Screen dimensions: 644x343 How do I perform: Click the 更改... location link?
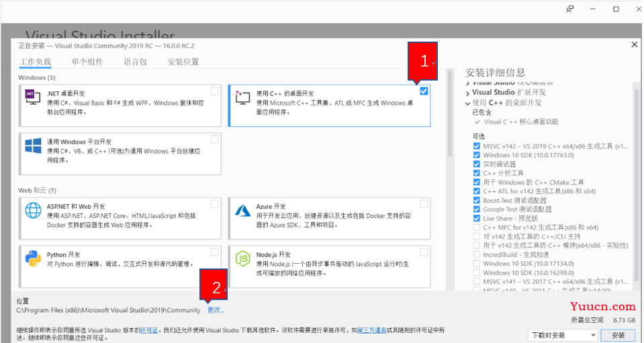[x=216, y=311]
